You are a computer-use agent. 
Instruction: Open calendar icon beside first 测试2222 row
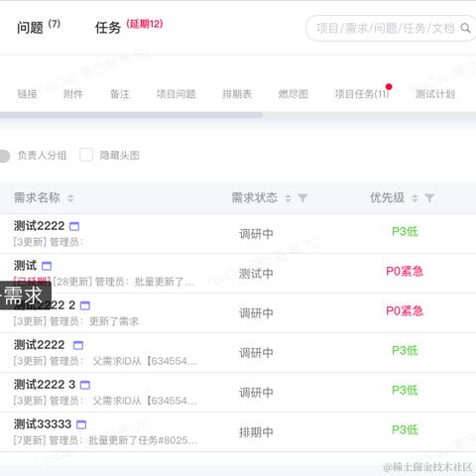click(74, 226)
